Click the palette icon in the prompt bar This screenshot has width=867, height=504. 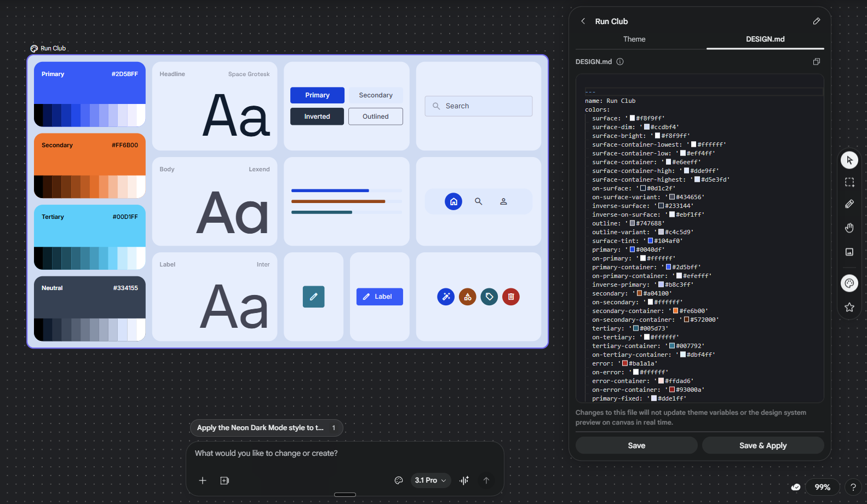399,480
